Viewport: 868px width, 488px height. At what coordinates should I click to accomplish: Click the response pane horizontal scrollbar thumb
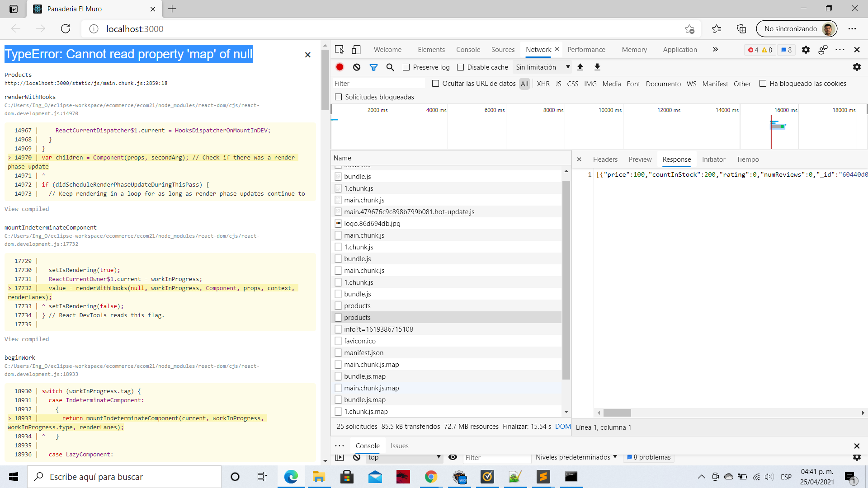[x=617, y=413]
